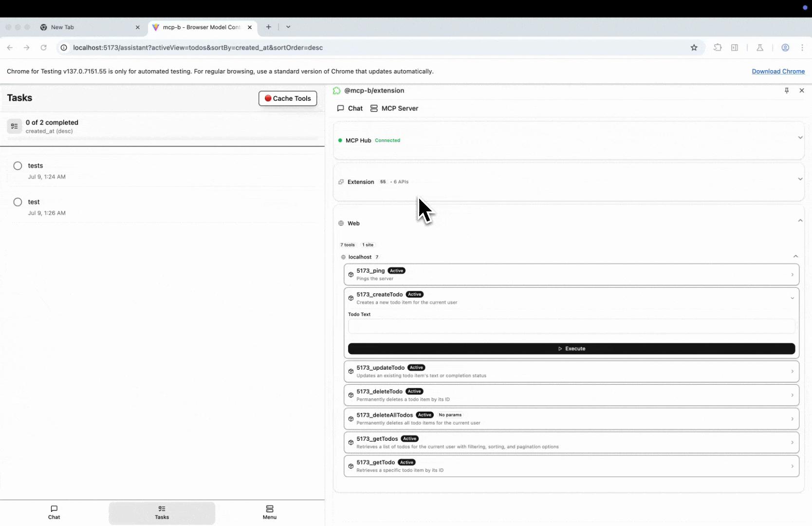Click the bookmark star icon
Viewport: 812px width, 526px height.
694,48
